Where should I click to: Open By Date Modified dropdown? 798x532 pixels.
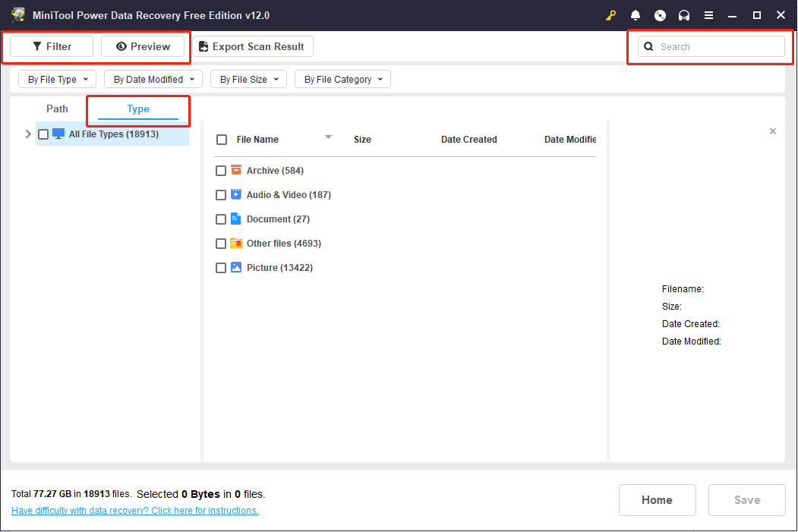point(153,80)
